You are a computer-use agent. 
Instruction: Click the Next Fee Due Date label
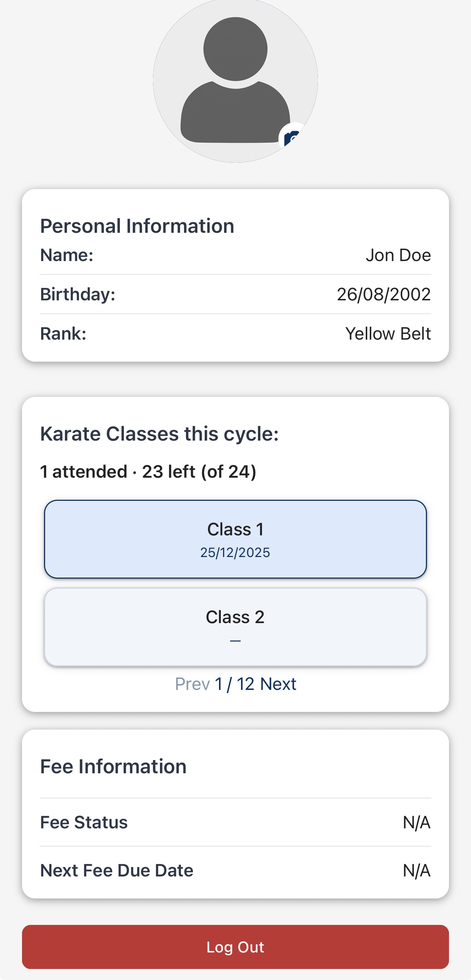click(117, 871)
